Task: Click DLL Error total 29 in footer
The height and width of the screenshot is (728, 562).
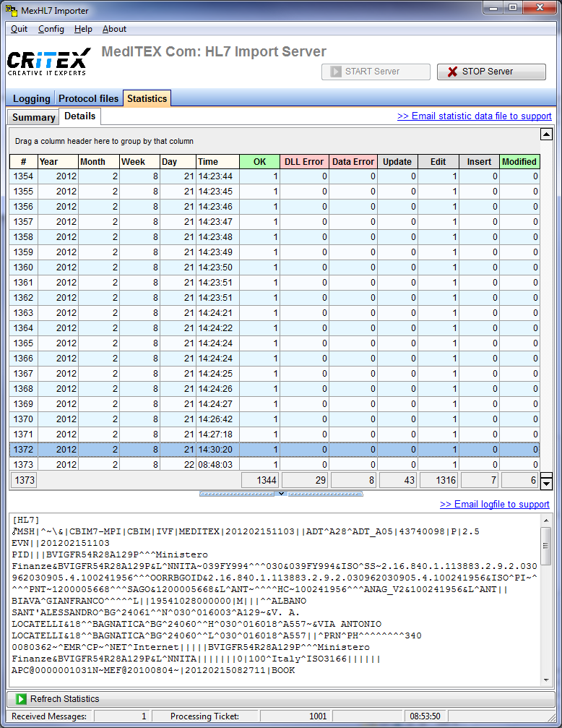Action: tap(305, 480)
